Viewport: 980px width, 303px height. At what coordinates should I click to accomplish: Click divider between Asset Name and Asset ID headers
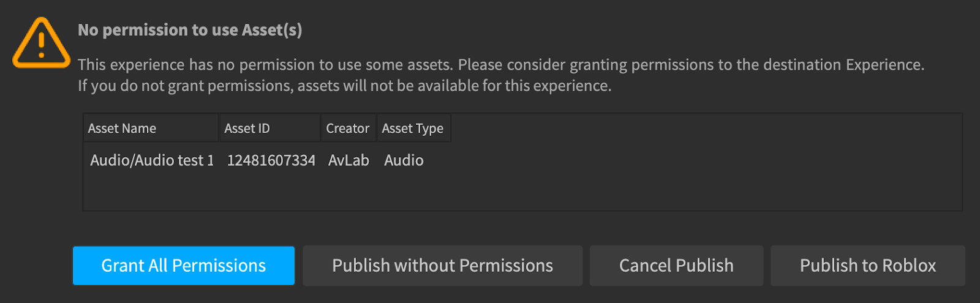coord(219,128)
